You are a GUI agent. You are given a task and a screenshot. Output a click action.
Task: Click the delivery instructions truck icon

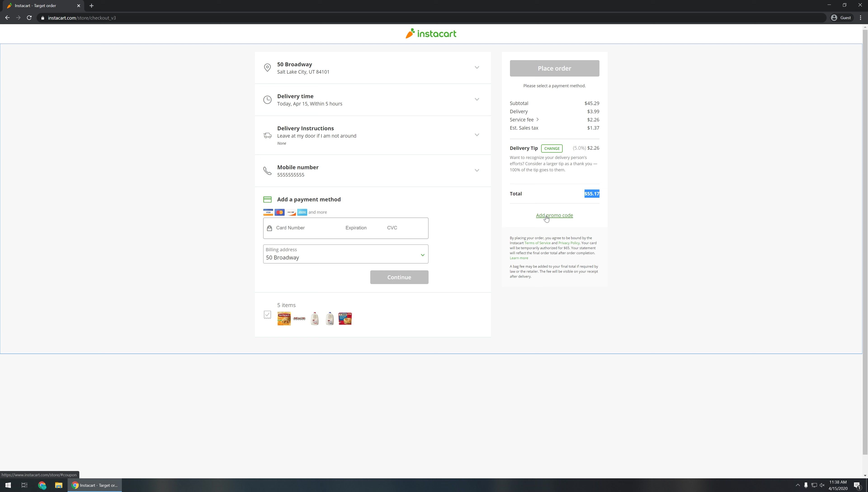point(267,135)
